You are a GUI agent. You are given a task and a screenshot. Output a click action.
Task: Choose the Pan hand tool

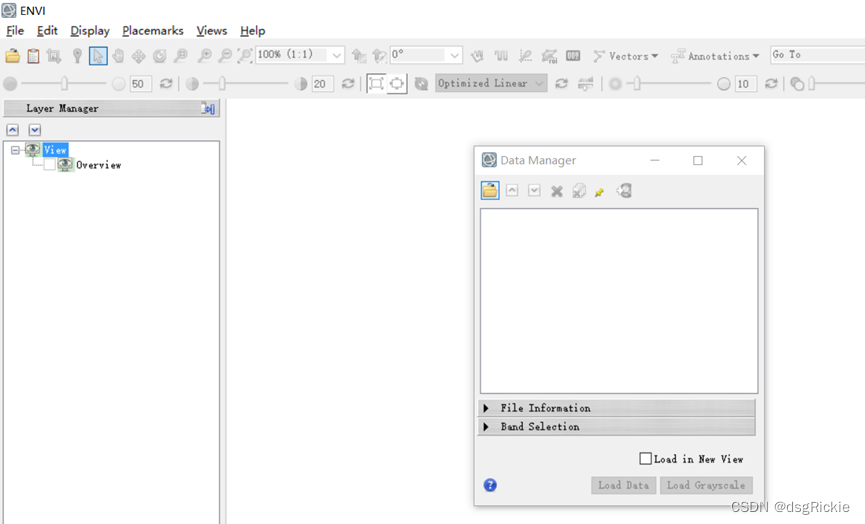pos(118,56)
